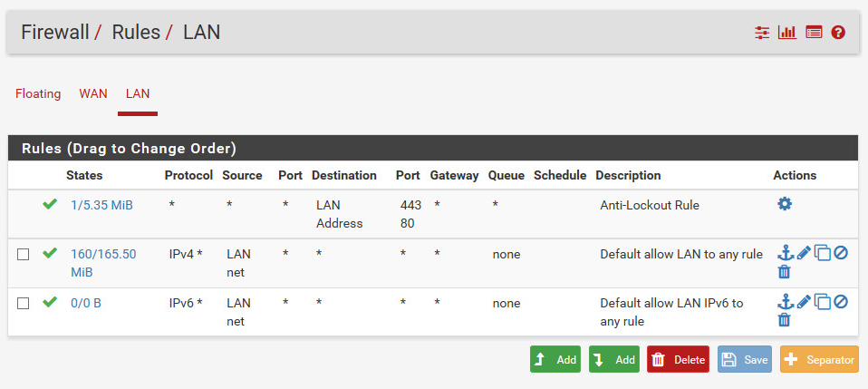Click the 'IPv6 *' protocol cell
Screen dimensions: 868x389
click(x=186, y=303)
